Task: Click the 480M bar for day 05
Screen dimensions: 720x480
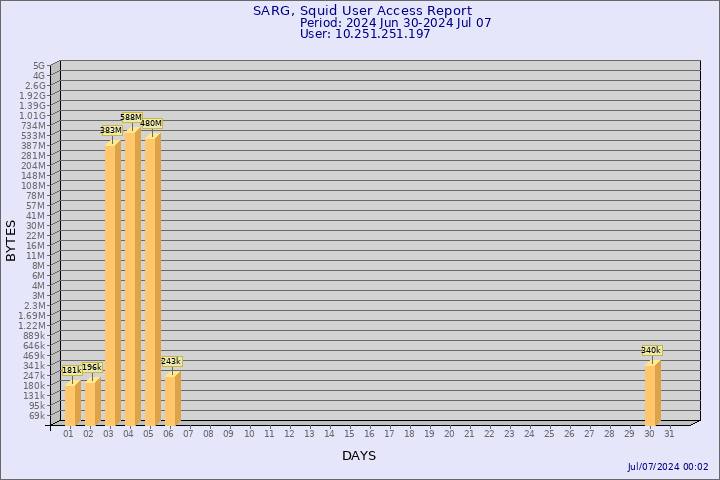Action: tap(152, 282)
